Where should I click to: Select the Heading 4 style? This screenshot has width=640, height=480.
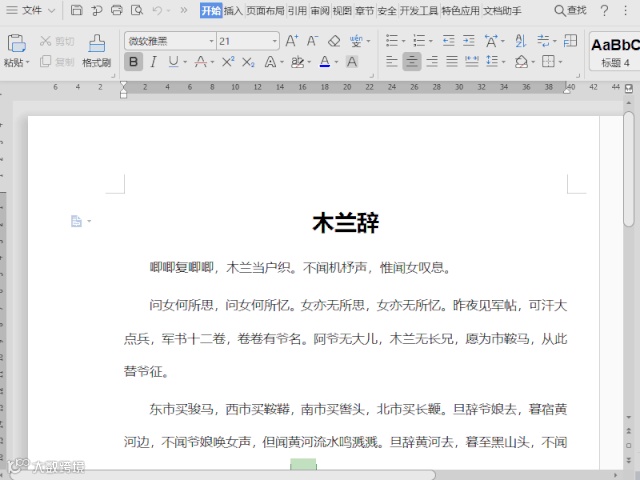(x=616, y=51)
